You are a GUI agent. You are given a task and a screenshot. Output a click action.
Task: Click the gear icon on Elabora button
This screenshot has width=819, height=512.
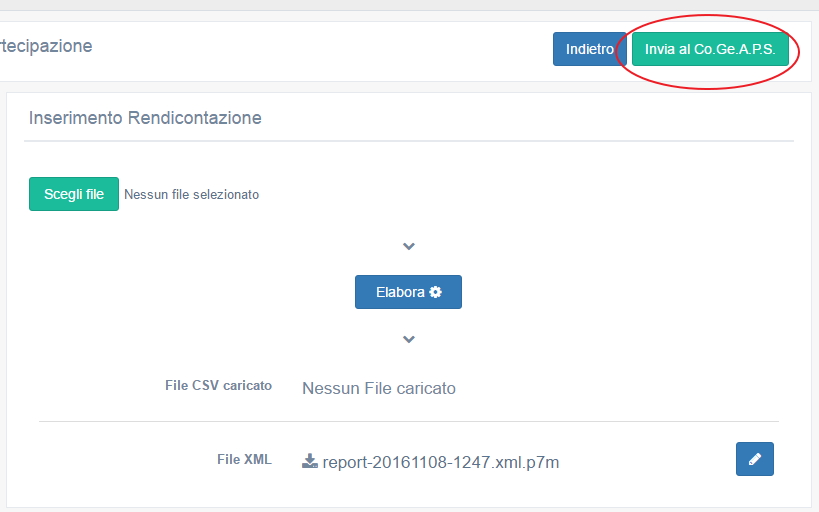point(435,293)
